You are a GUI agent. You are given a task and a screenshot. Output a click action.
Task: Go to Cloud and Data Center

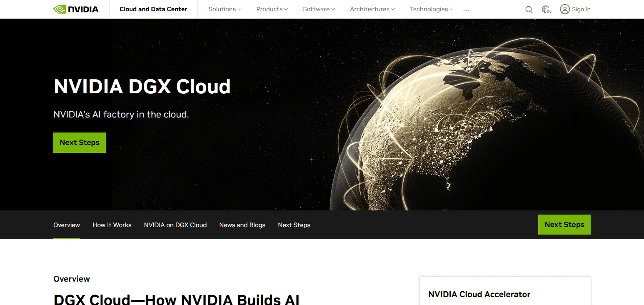[153, 9]
